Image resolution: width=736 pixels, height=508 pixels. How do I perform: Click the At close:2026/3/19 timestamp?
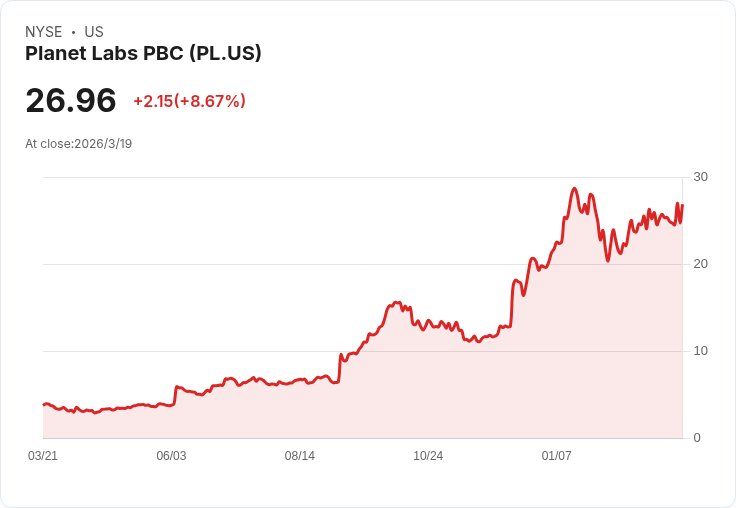coord(78,144)
